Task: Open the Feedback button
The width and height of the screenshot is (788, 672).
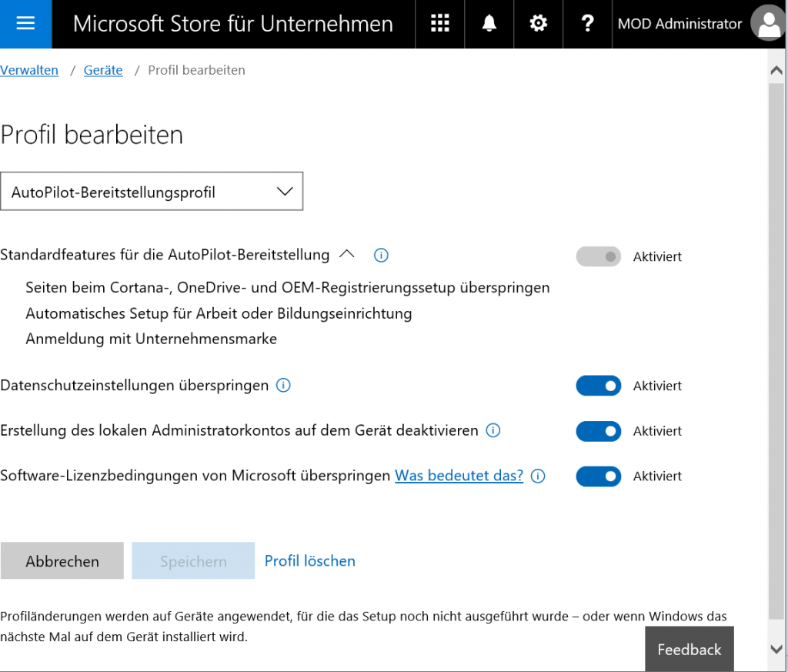Action: pos(689,650)
